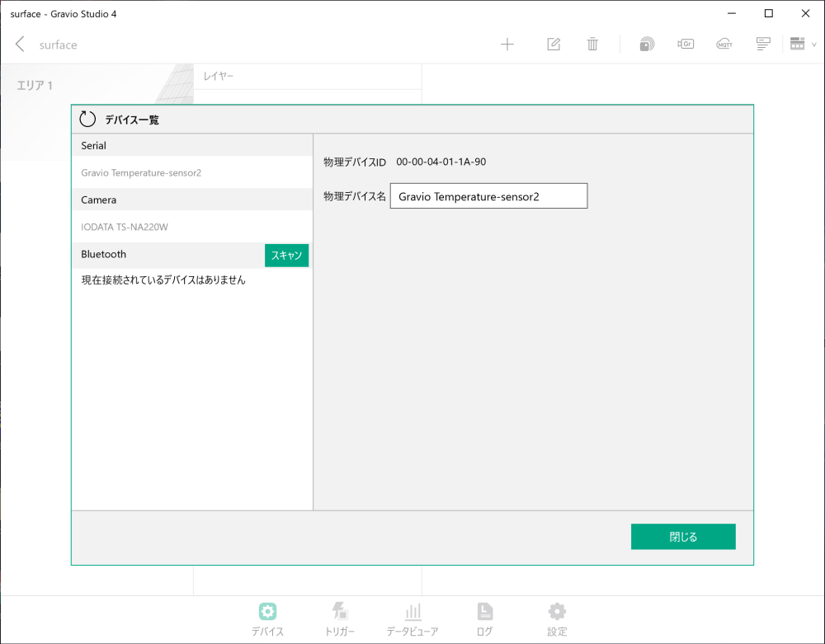825x644 pixels.
Task: Click the 現在接続されているデバイスはありません message
Action: [163, 280]
